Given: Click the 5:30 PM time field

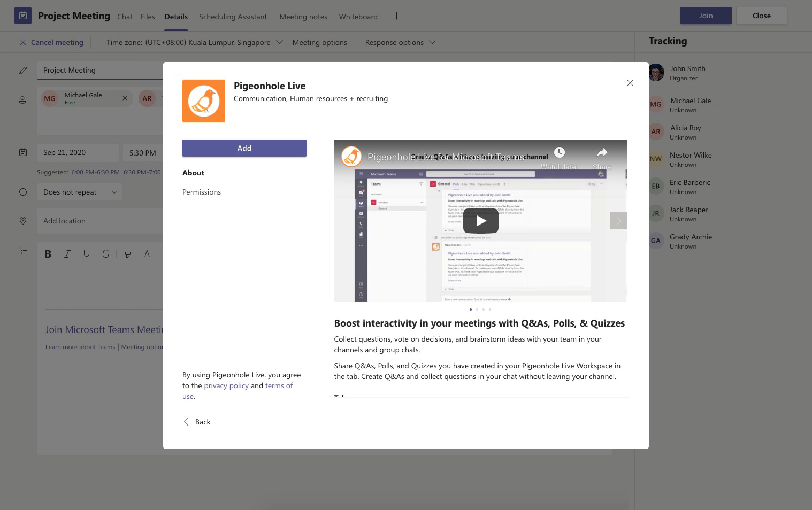Looking at the screenshot, I should 143,153.
